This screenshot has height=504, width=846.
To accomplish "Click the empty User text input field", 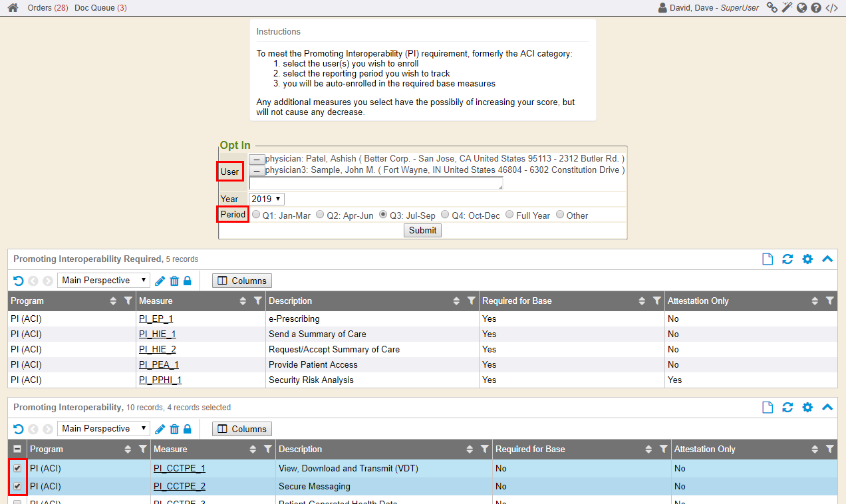I will pos(376,183).
